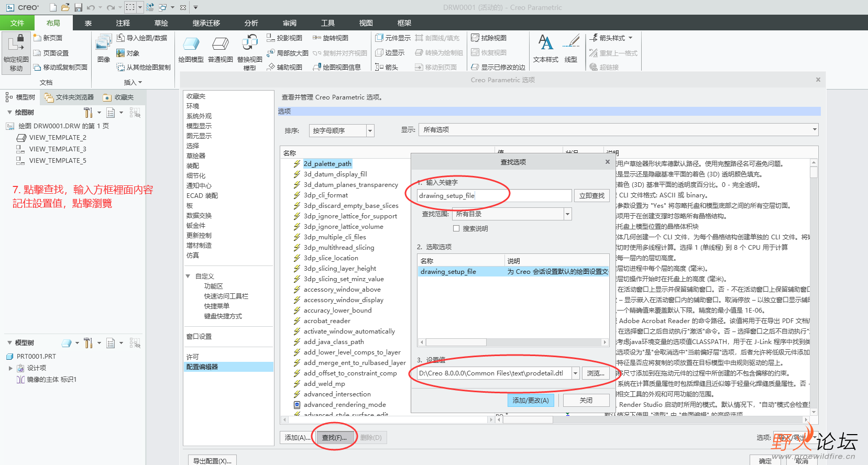
Task: Open the 设置值 path dropdown arrow
Action: point(575,373)
